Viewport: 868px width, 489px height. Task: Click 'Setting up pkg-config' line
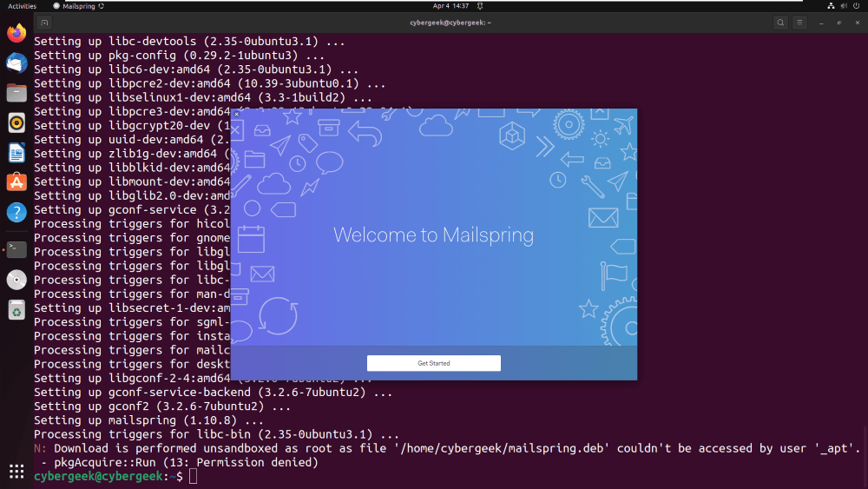click(179, 56)
